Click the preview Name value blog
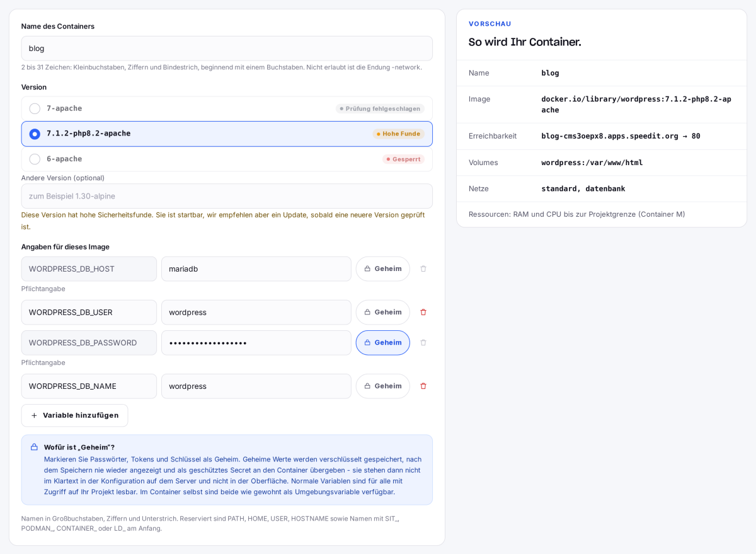This screenshot has height=554, width=756. [550, 73]
